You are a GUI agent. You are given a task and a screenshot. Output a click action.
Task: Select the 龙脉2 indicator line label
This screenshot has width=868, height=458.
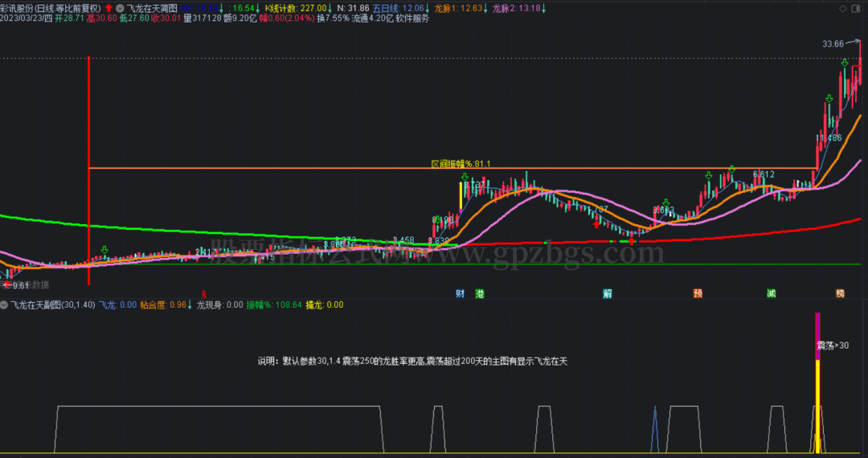coord(515,8)
